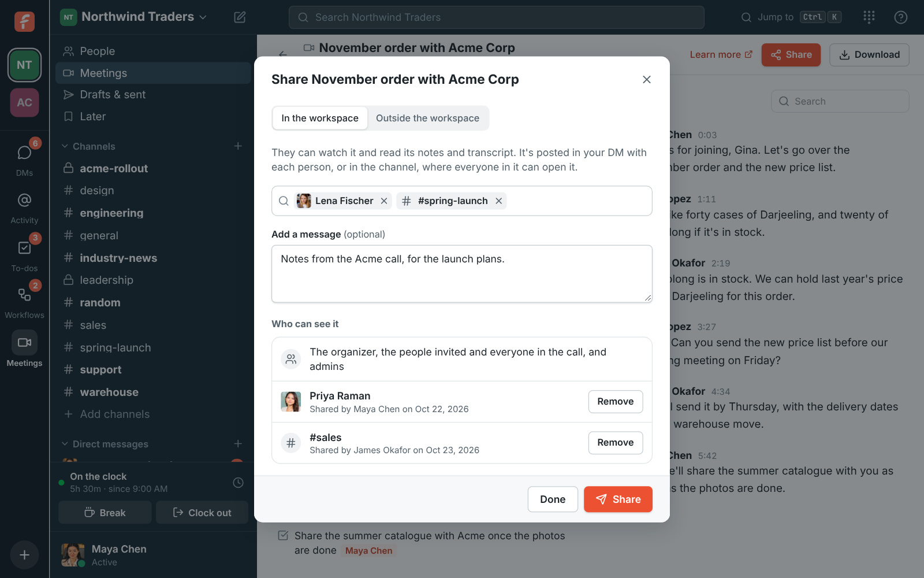Open the help question mark icon

pyautogui.click(x=900, y=17)
